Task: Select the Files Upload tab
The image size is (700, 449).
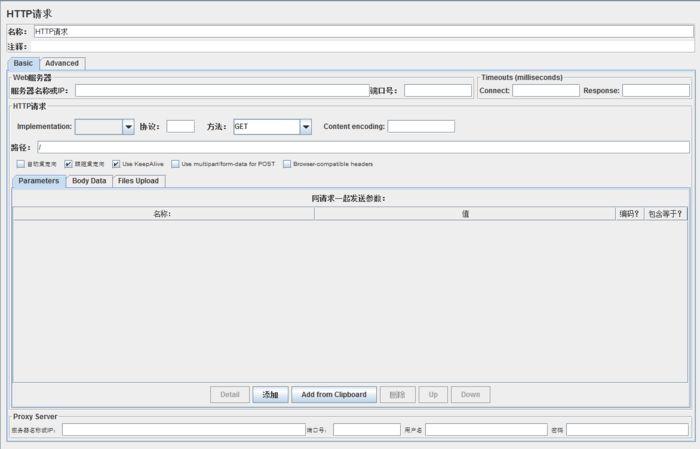Action: [138, 181]
